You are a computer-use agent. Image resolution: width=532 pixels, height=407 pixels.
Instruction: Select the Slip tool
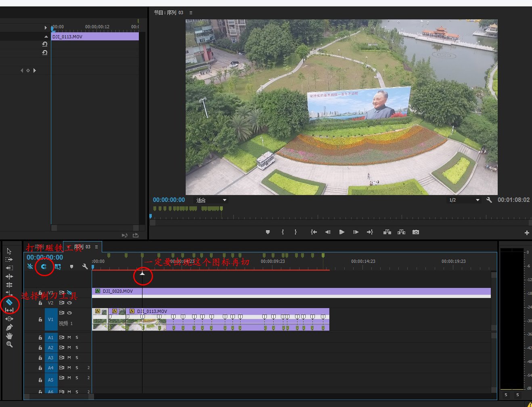[9, 310]
